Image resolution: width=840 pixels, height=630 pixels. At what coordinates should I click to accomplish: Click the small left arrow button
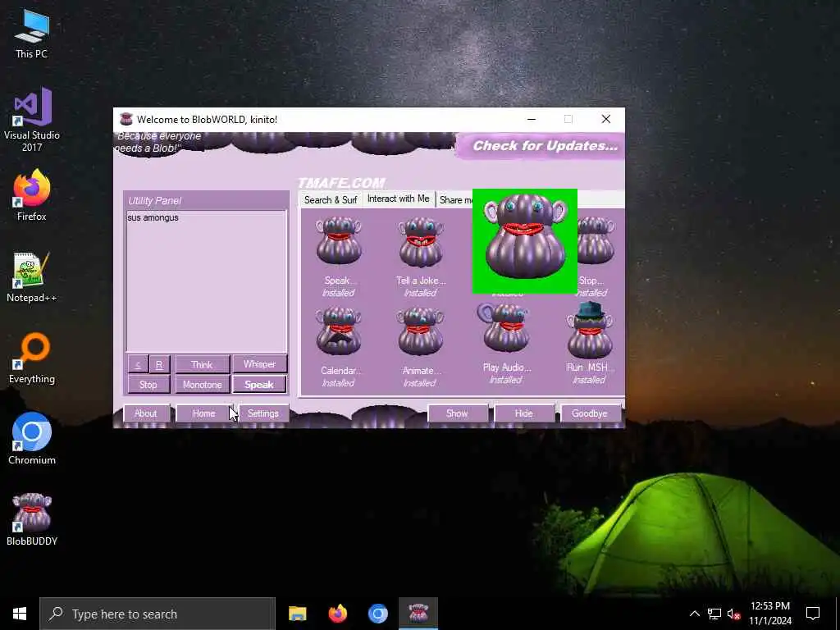click(x=138, y=364)
